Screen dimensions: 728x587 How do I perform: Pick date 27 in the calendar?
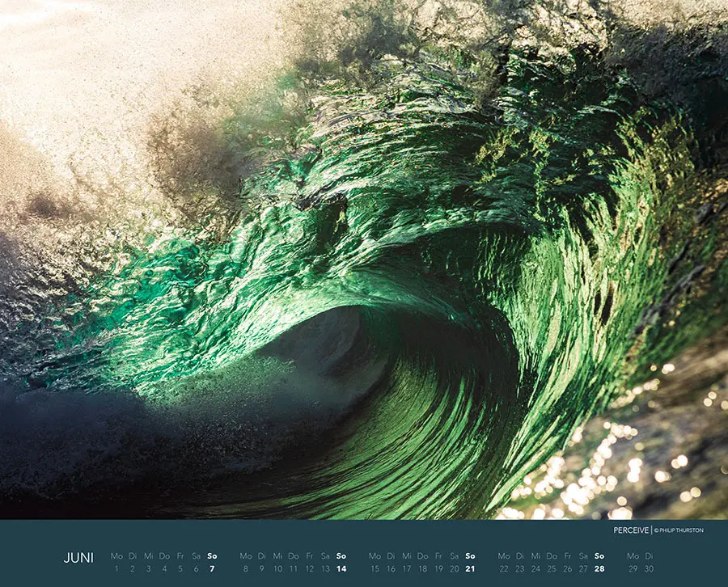pyautogui.click(x=583, y=568)
